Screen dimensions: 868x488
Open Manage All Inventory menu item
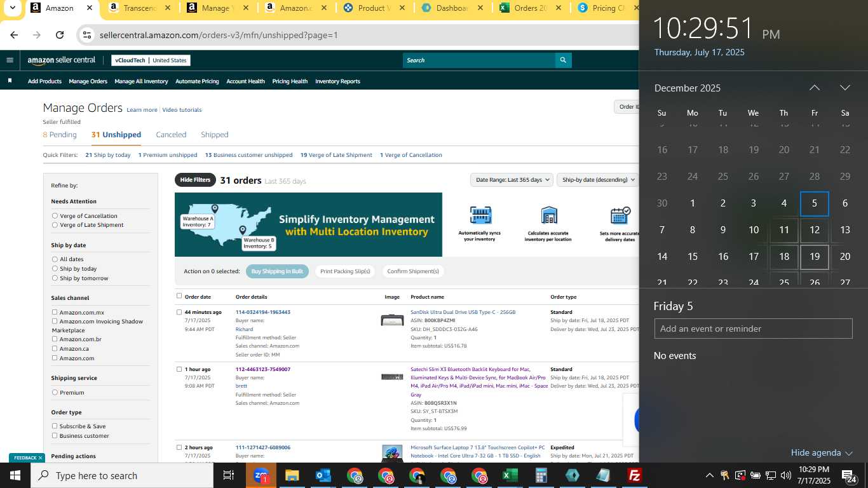141,81
